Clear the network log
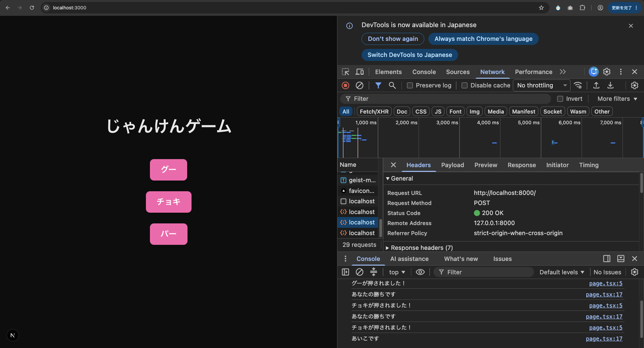This screenshot has height=348, width=644. tap(360, 85)
